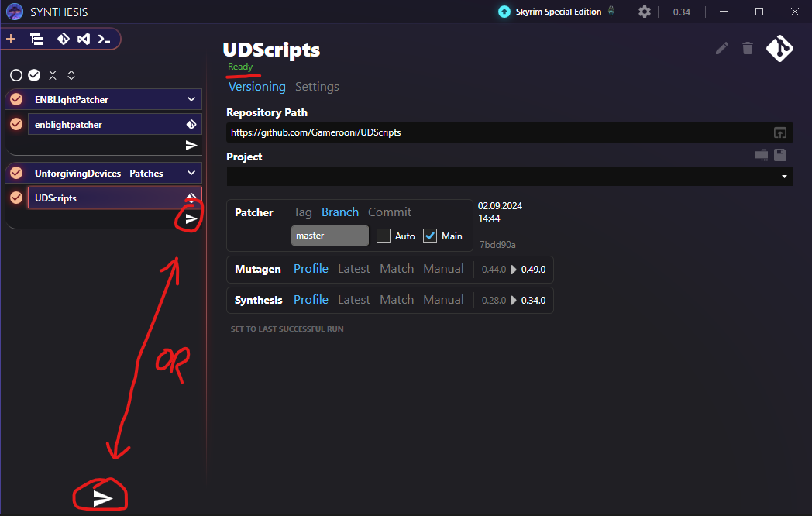Run the ENBLightPatcher group arrow

(191, 146)
